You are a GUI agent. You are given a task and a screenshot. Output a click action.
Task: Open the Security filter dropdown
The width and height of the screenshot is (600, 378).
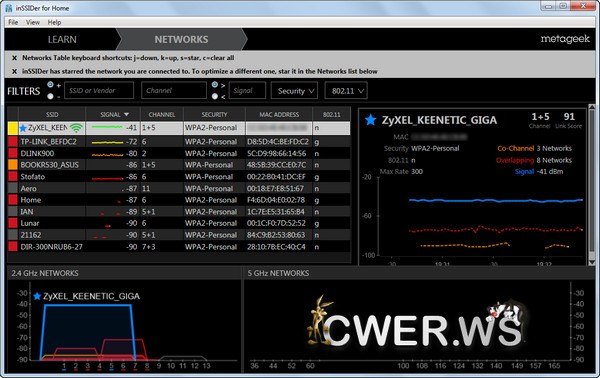pyautogui.click(x=294, y=91)
